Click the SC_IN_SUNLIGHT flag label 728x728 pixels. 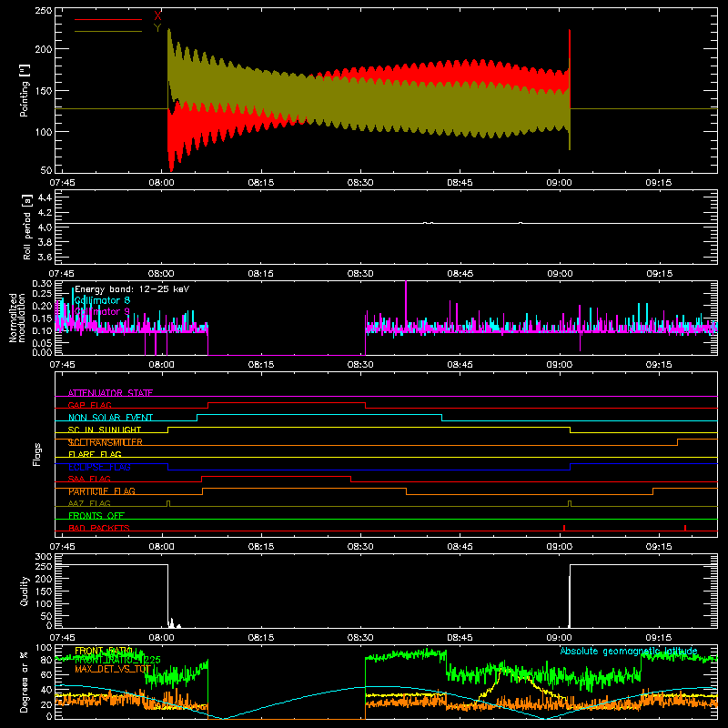pyautogui.click(x=105, y=430)
